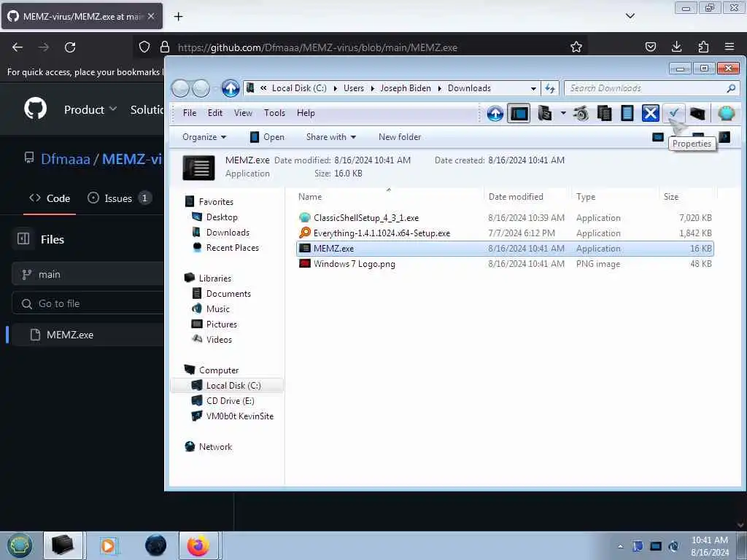Viewport: 747px width, 560px height.
Task: Refresh the Downloads folder address bar
Action: pos(550,88)
